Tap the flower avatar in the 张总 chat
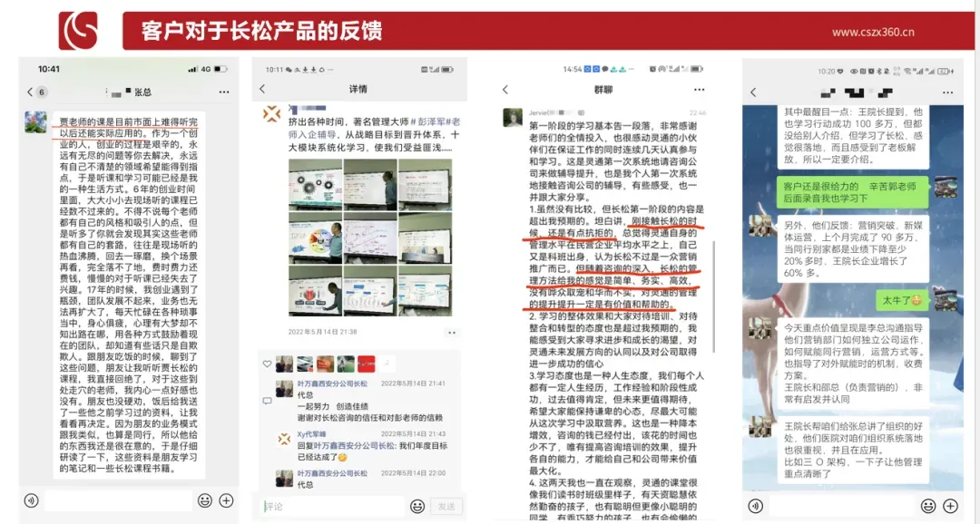The width and height of the screenshot is (980, 524). (35, 122)
